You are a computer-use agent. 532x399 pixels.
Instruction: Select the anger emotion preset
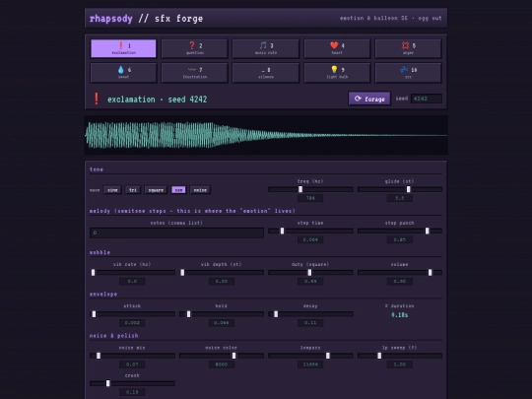point(408,48)
